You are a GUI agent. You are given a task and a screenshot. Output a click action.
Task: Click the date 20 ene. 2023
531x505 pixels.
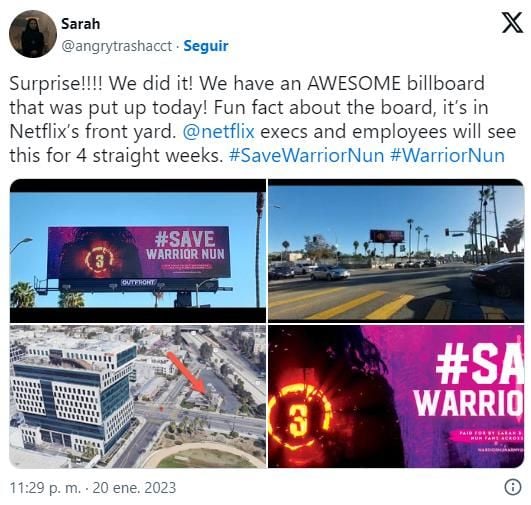pyautogui.click(x=134, y=488)
